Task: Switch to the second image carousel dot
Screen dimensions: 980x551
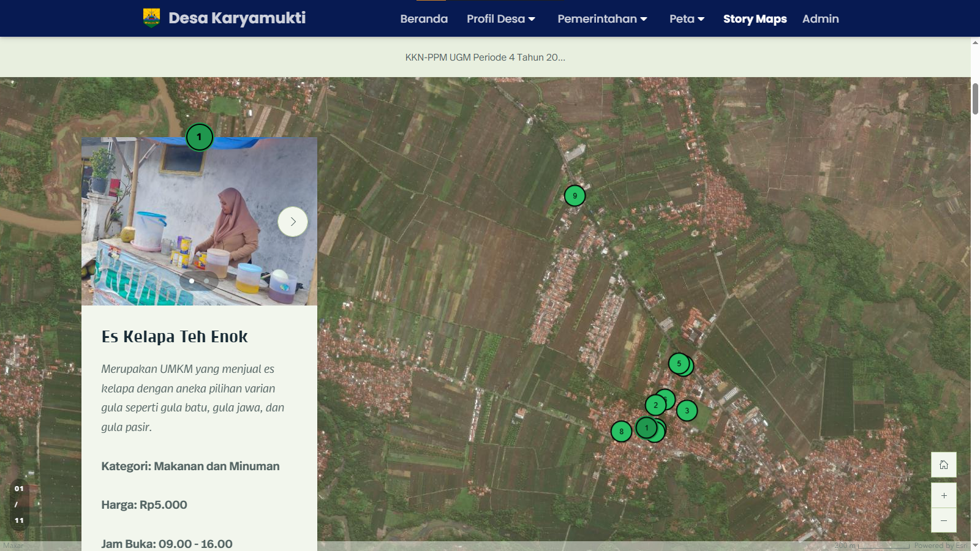Action: (x=207, y=281)
